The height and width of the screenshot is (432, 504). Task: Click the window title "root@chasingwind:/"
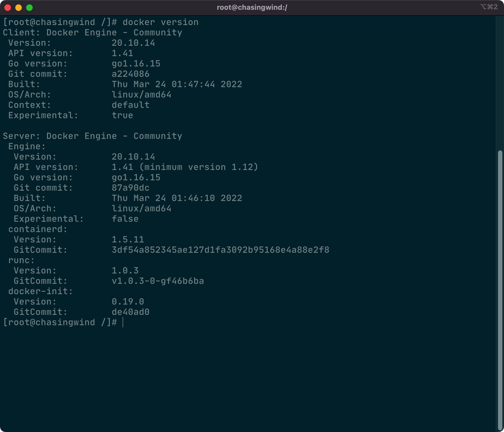[x=252, y=7]
